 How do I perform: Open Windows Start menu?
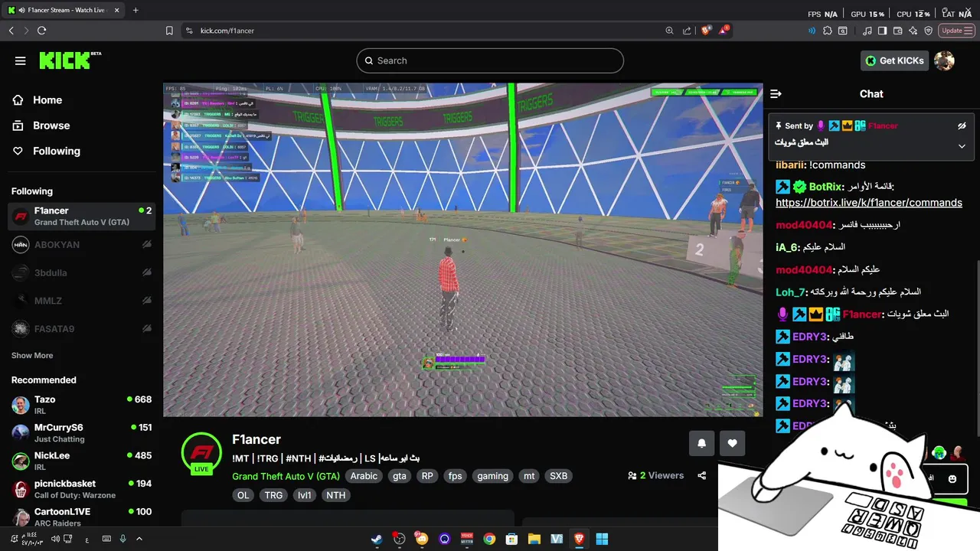point(602,539)
